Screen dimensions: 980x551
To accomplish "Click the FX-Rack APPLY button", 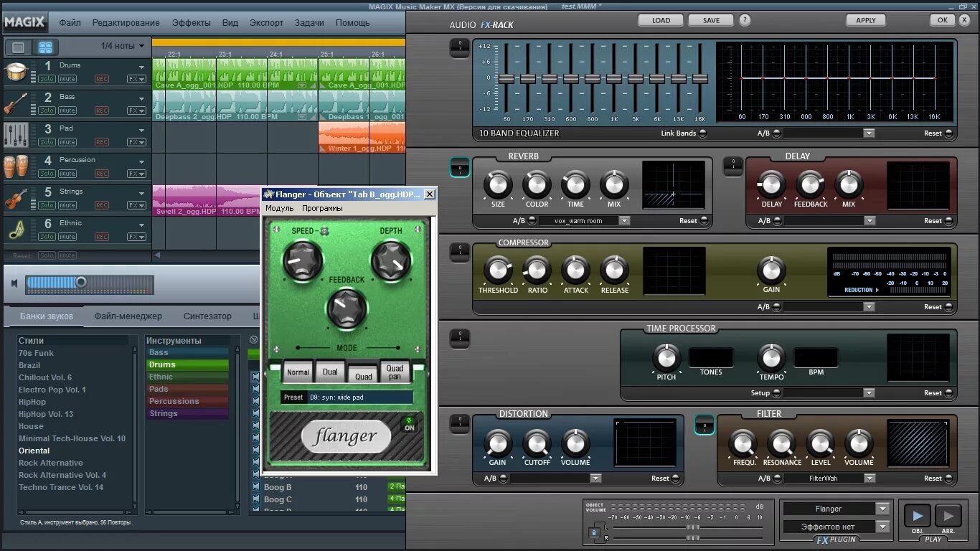I will pos(866,20).
